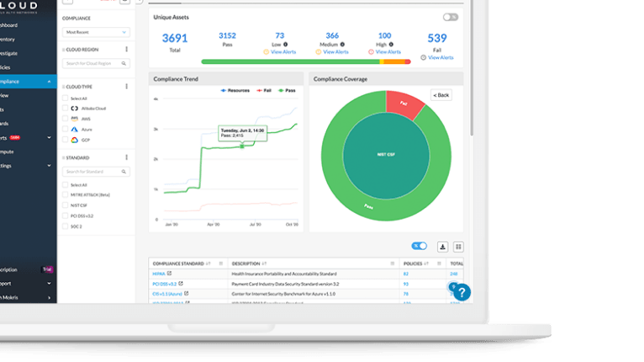The image size is (644, 362).
Task: Expand the Alerts sidebar menu arrow
Action: (x=50, y=137)
